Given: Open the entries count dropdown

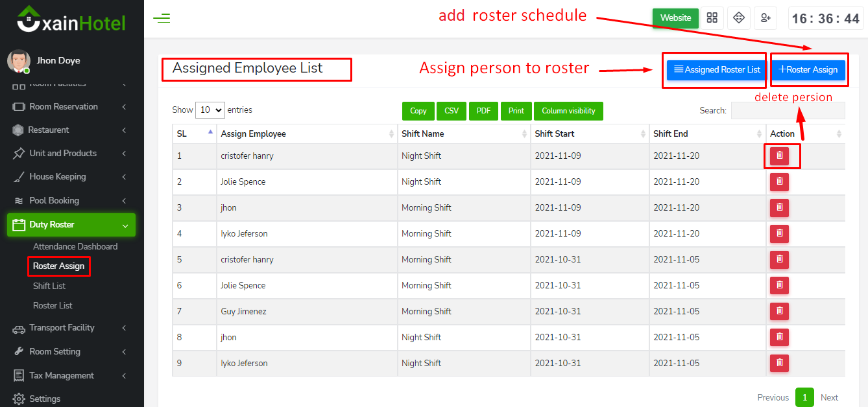Looking at the screenshot, I should pos(210,110).
